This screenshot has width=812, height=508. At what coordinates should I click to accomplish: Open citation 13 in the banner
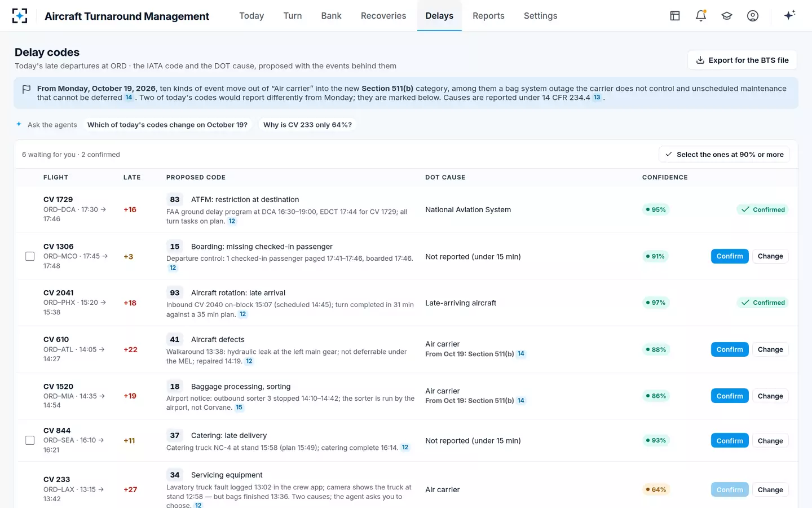(x=597, y=97)
